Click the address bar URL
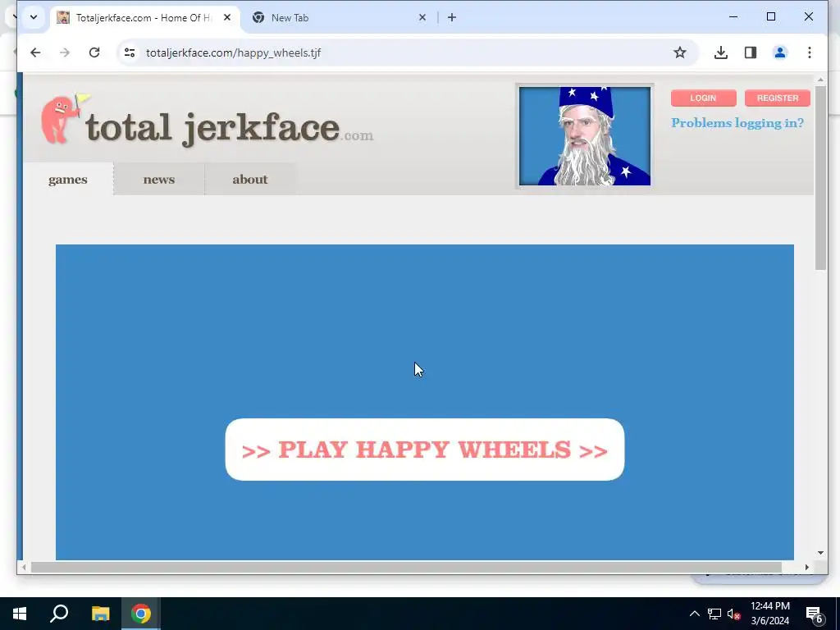The image size is (840, 630). [233, 52]
